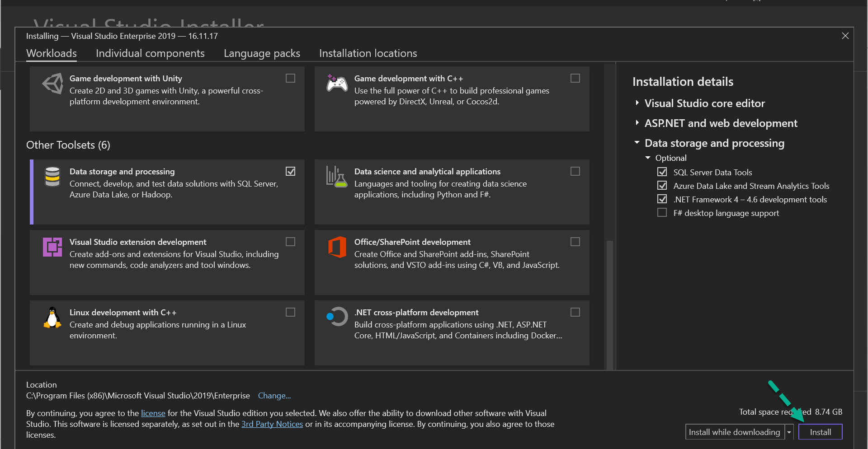
Task: Disable SQL Server Data Tools
Action: 662,172
